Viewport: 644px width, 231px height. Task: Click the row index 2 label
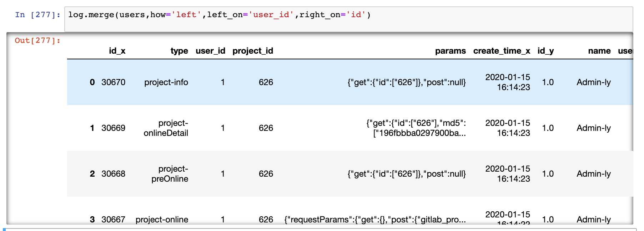tap(92, 174)
